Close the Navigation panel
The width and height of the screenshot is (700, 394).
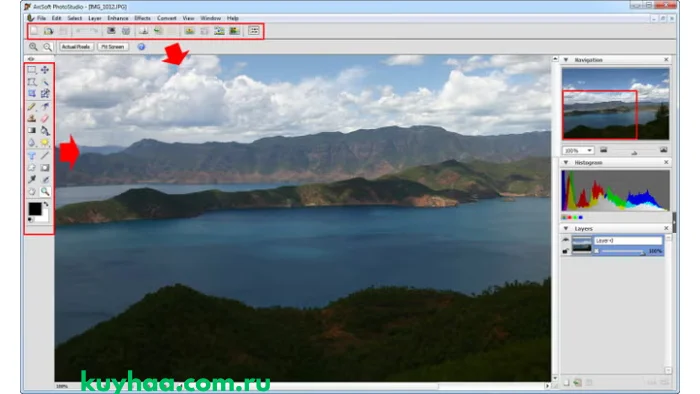point(666,59)
